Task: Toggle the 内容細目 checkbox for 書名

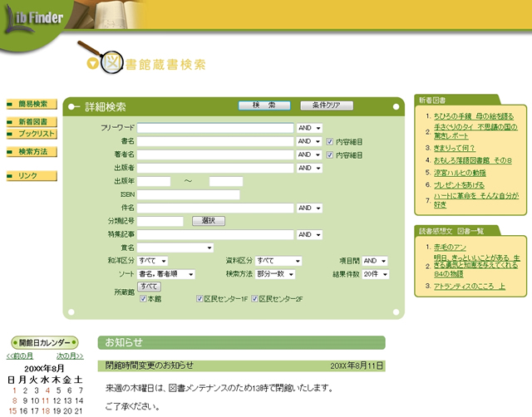Action: 330,142
